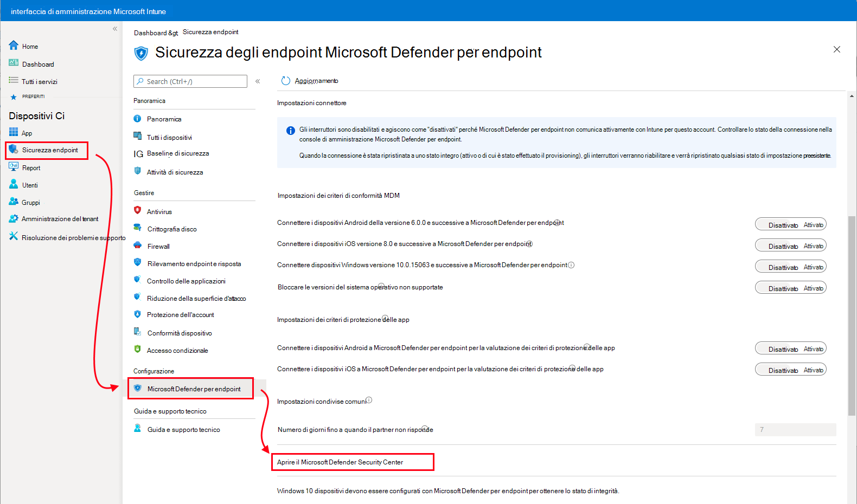Open Firewall menu entry
Viewport: 857px width, 504px height.
[158, 247]
